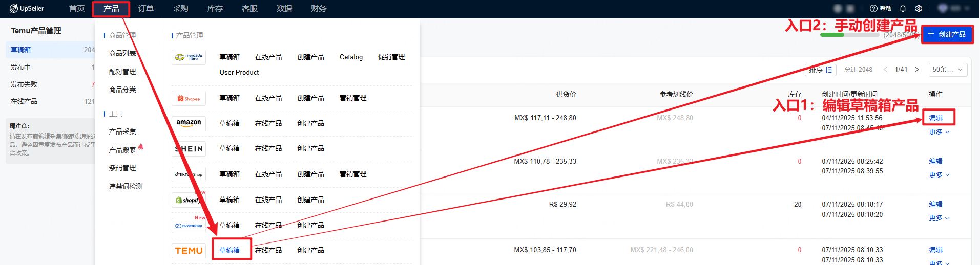
Task: Click the notification bell icon
Action: (903, 9)
